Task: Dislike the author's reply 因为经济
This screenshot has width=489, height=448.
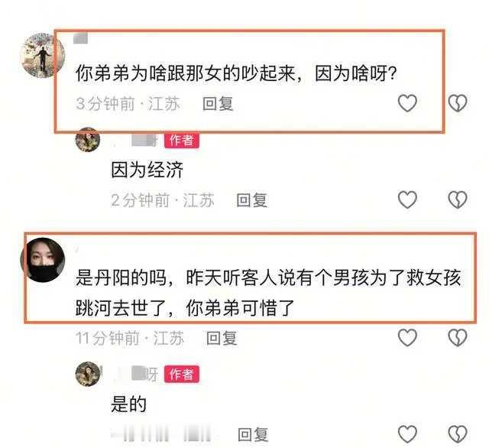Action: [x=458, y=200]
